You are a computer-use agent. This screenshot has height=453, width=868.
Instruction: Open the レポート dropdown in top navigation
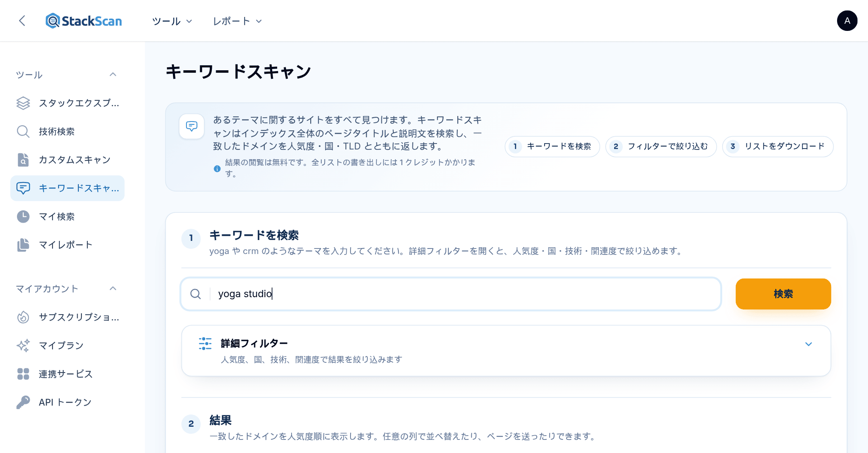237,21
